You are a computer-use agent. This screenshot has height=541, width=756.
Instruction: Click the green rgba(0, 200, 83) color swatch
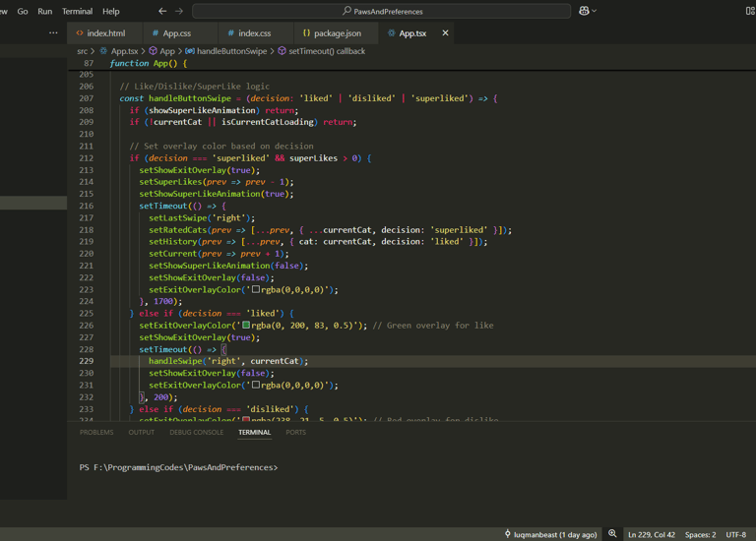[246, 326]
